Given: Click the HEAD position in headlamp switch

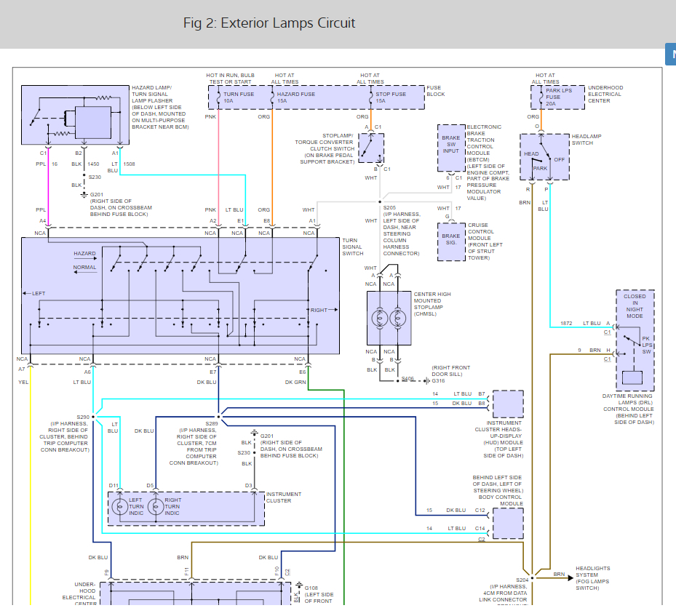Looking at the screenshot, I should point(531,153).
